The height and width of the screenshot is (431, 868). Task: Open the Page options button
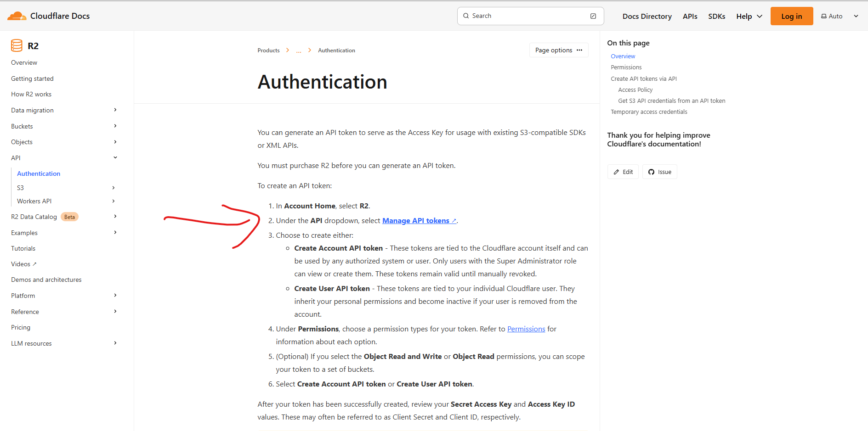(559, 50)
